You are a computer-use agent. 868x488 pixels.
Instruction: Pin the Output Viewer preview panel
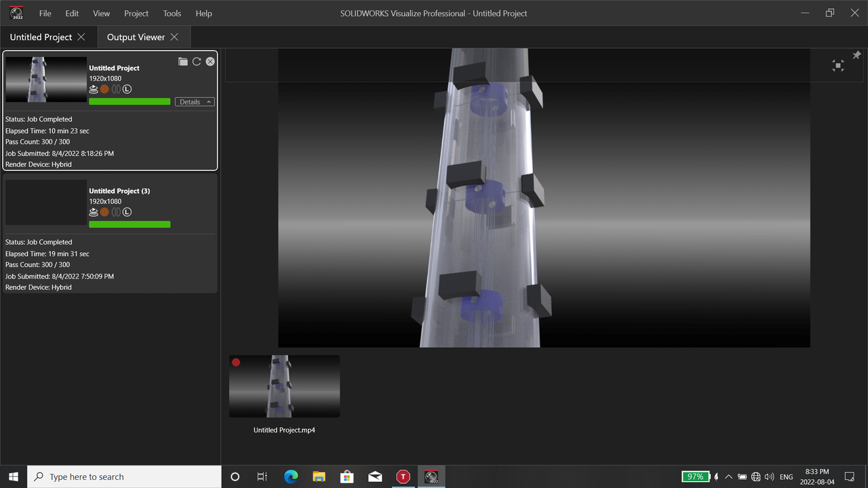[856, 55]
